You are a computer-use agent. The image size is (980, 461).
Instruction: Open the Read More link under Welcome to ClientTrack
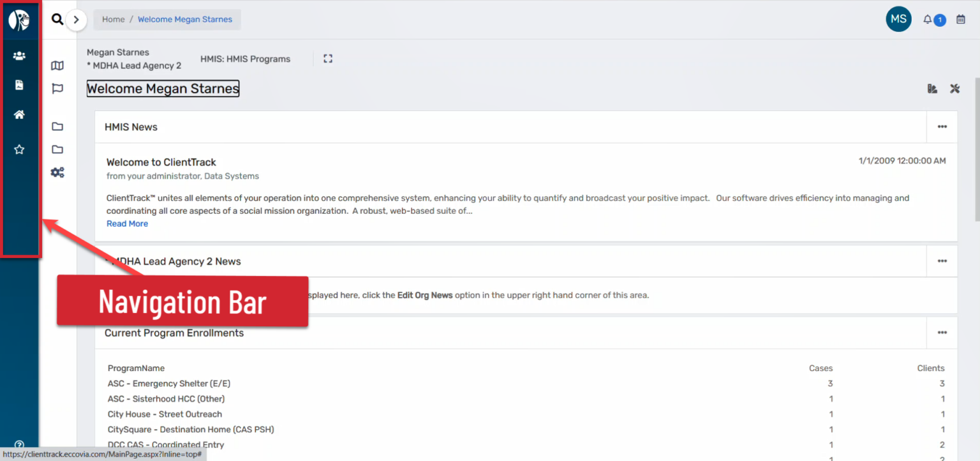coord(127,223)
